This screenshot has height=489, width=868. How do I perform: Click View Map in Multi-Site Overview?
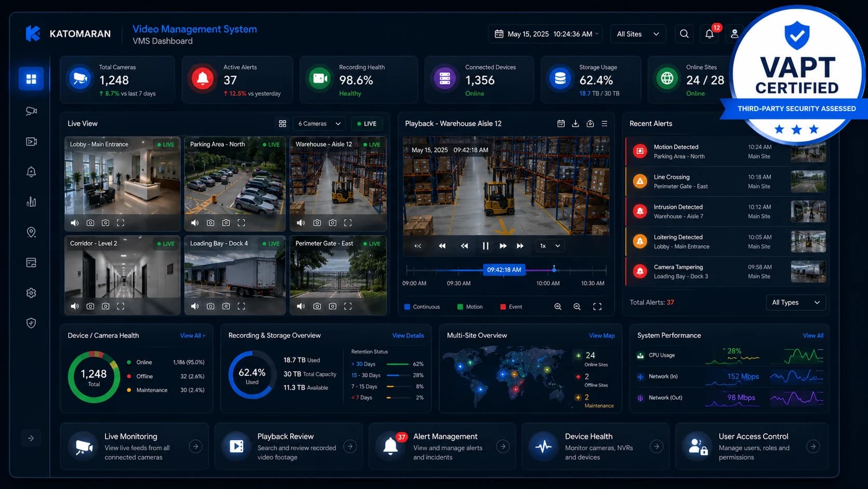(x=602, y=336)
